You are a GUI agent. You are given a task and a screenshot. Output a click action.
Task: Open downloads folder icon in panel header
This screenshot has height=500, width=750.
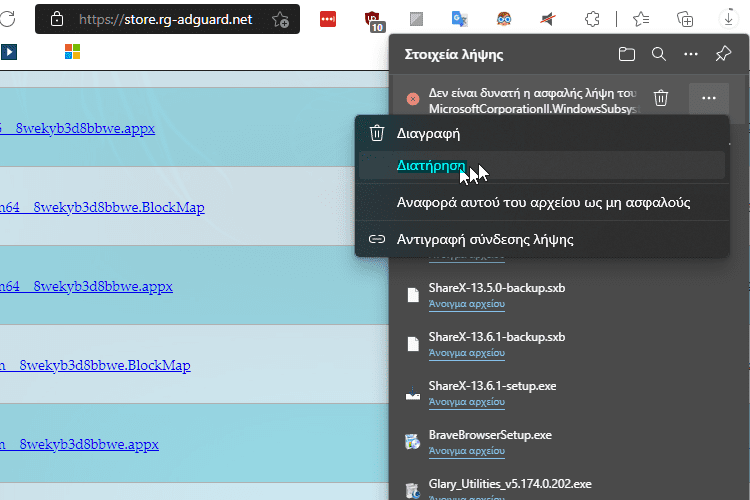[627, 54]
